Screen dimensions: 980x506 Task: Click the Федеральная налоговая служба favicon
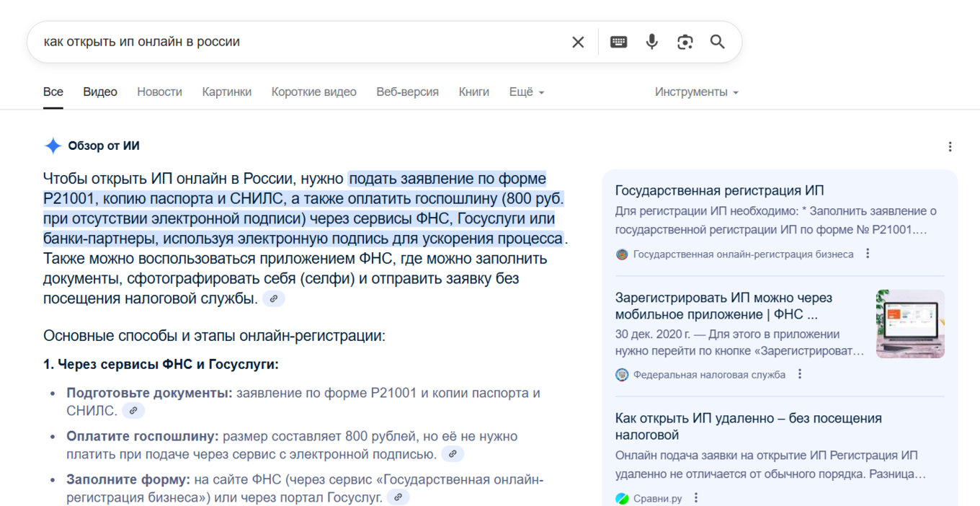coord(622,375)
